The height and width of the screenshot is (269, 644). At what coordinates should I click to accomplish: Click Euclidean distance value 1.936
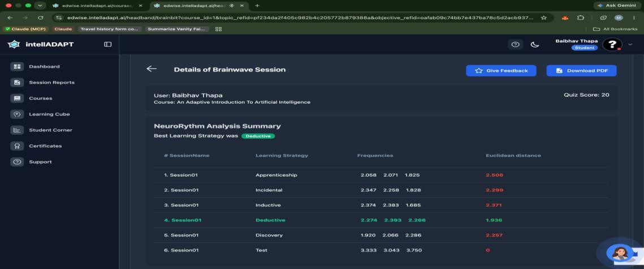point(494,220)
